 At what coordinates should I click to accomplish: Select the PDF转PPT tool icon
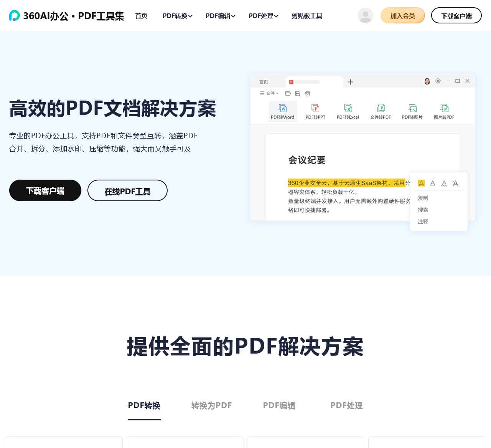coord(315,109)
